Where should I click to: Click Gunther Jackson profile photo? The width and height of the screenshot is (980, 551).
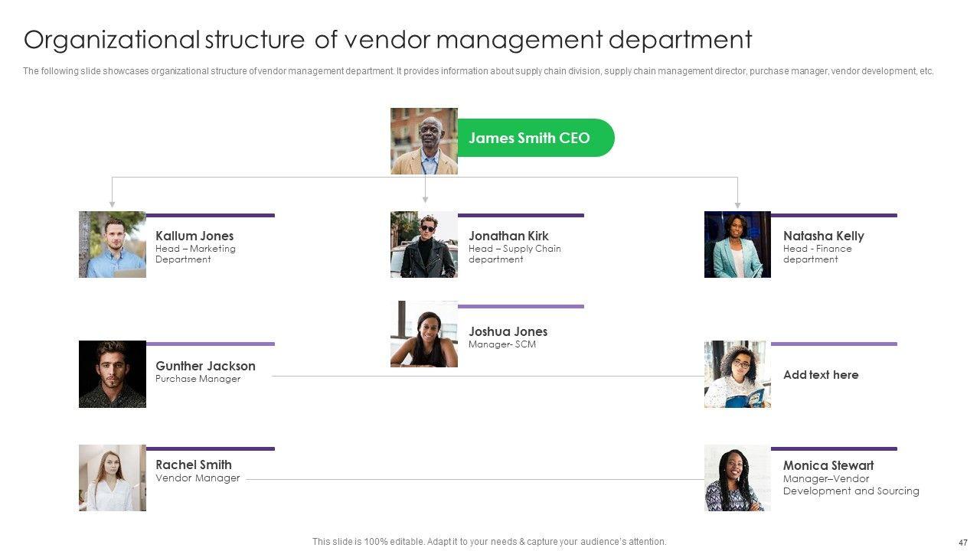point(112,373)
